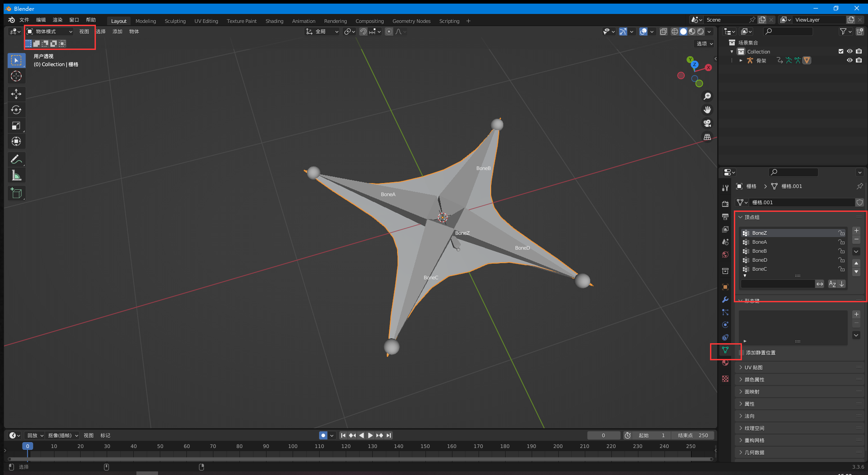
Task: Select the Add Cube tool
Action: pos(16,193)
